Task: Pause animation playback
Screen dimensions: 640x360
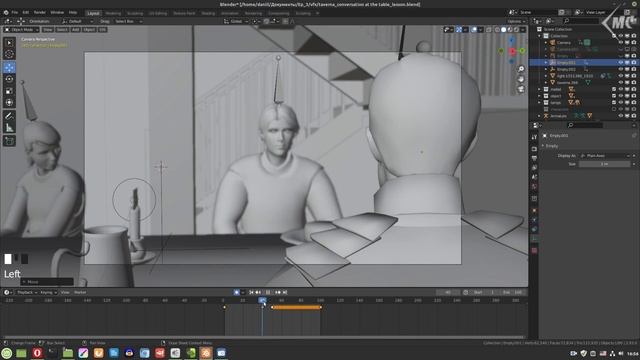Action: (x=268, y=292)
